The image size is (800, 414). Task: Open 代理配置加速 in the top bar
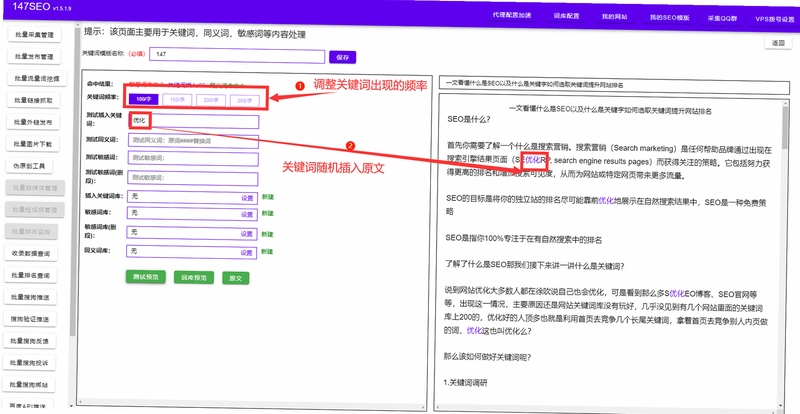pyautogui.click(x=512, y=15)
